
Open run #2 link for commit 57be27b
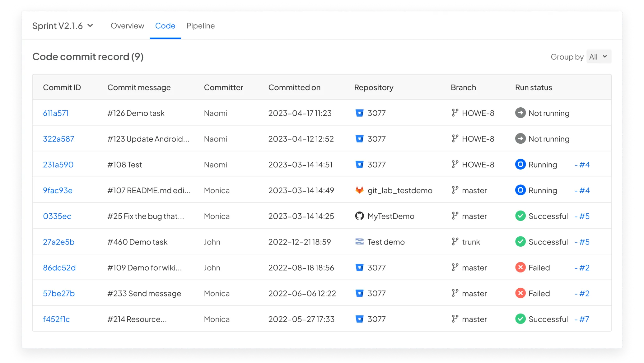click(x=582, y=293)
